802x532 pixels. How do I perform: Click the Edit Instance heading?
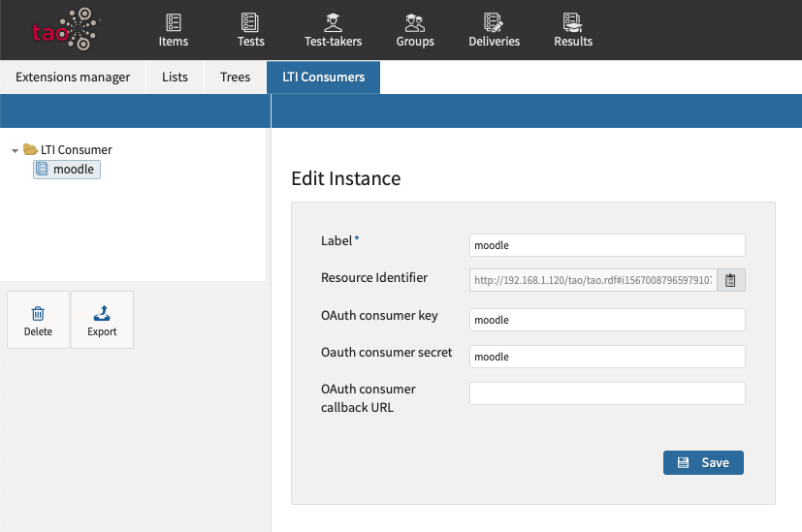click(x=346, y=179)
